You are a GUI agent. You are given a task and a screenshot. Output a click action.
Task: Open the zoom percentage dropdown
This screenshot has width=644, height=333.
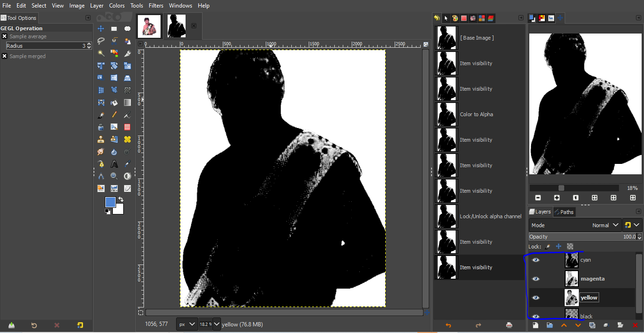tap(216, 324)
